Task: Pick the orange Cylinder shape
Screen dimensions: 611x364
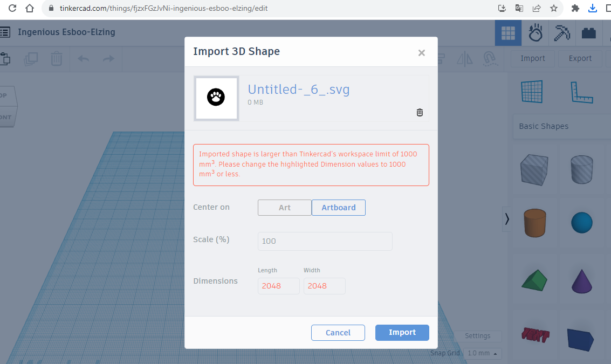Action: [x=534, y=223]
